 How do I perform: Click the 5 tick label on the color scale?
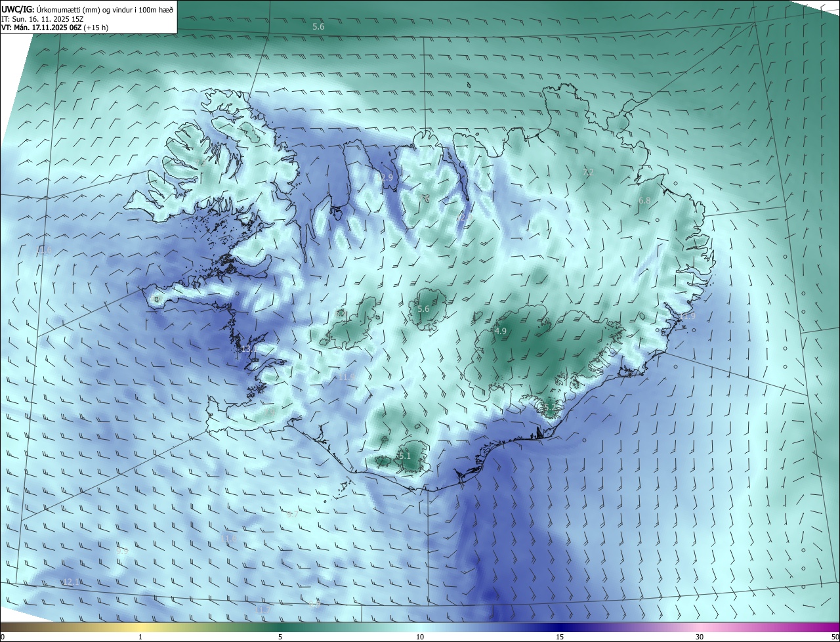[280, 637]
